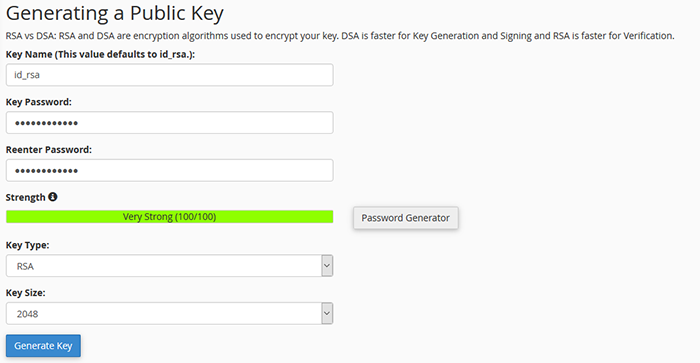Image resolution: width=700 pixels, height=363 pixels.
Task: Click the Very Strong (100/100) text
Action: (169, 217)
